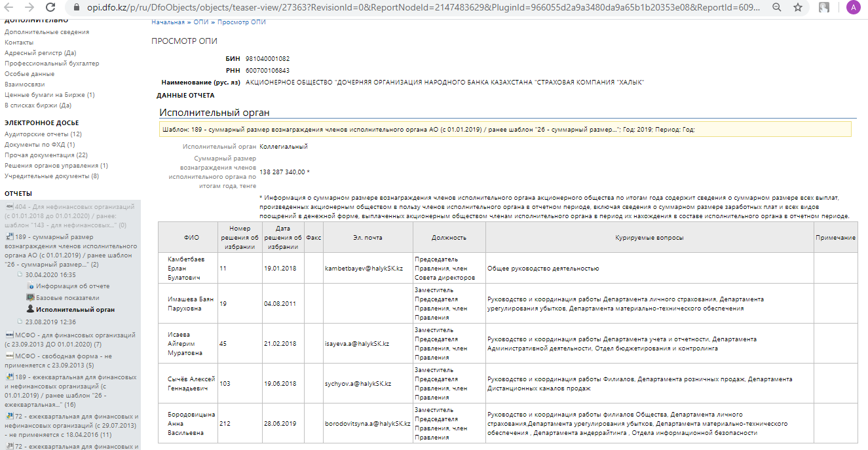Open the purple profile avatar 'A'

tap(853, 8)
